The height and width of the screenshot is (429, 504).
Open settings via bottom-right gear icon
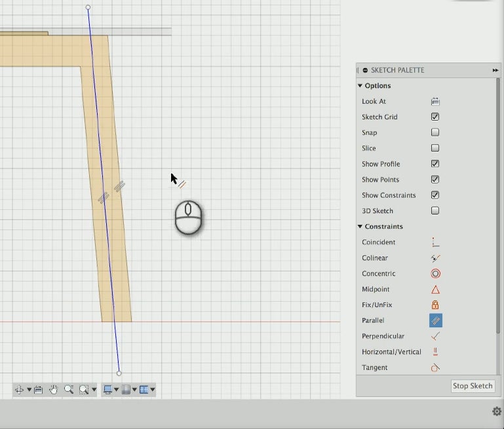(497, 411)
